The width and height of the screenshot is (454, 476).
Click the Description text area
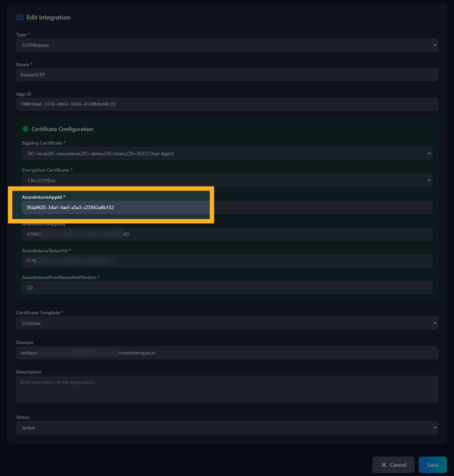[x=227, y=389]
